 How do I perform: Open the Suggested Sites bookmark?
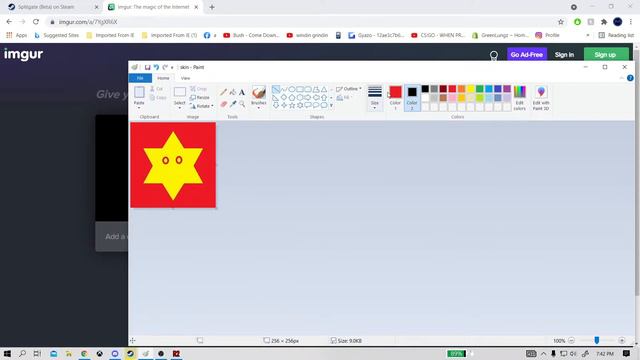coord(57,36)
